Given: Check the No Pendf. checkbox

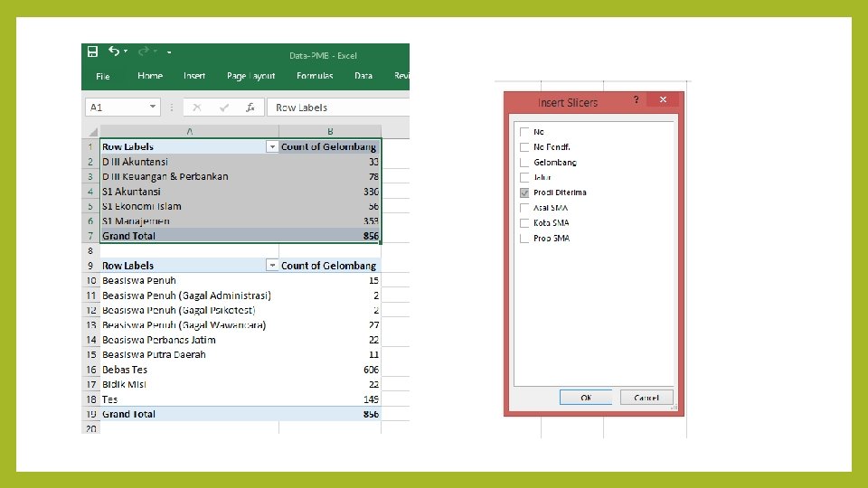Looking at the screenshot, I should (524, 147).
